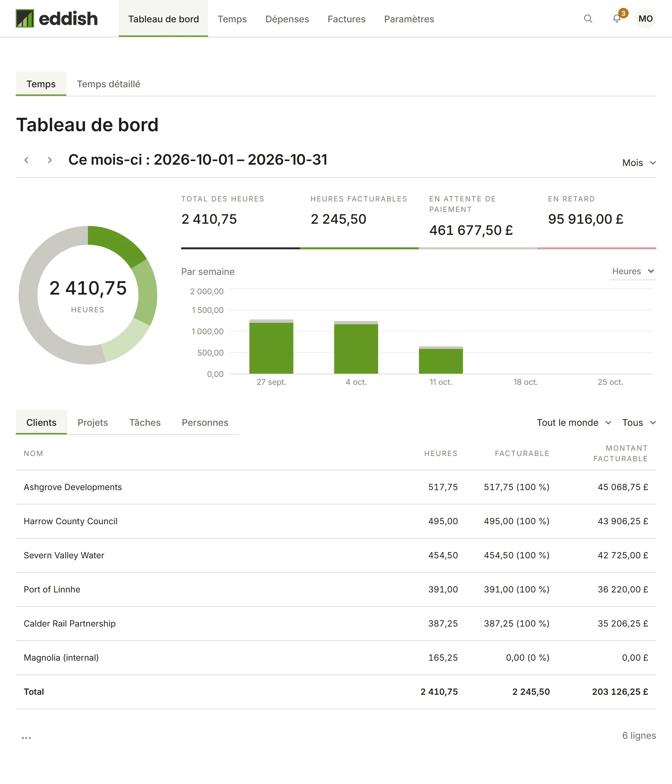Viewport: 672px width, 784px height.
Task: Go to next month arrow
Action: click(x=50, y=160)
